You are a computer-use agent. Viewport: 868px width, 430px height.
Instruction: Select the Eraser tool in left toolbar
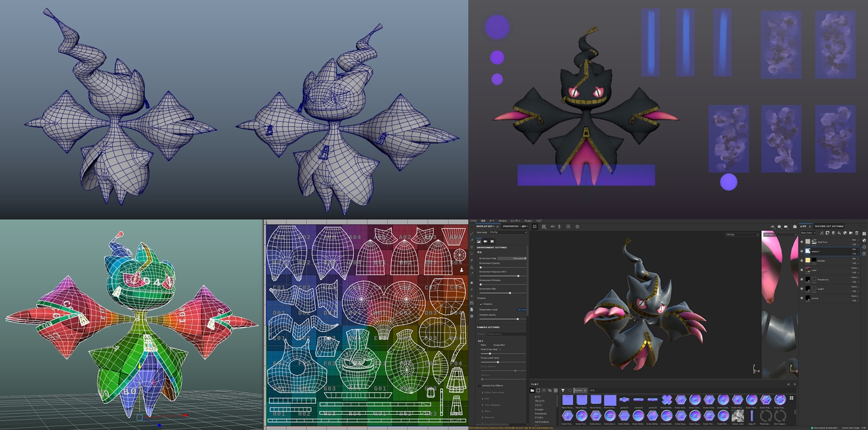point(472,240)
